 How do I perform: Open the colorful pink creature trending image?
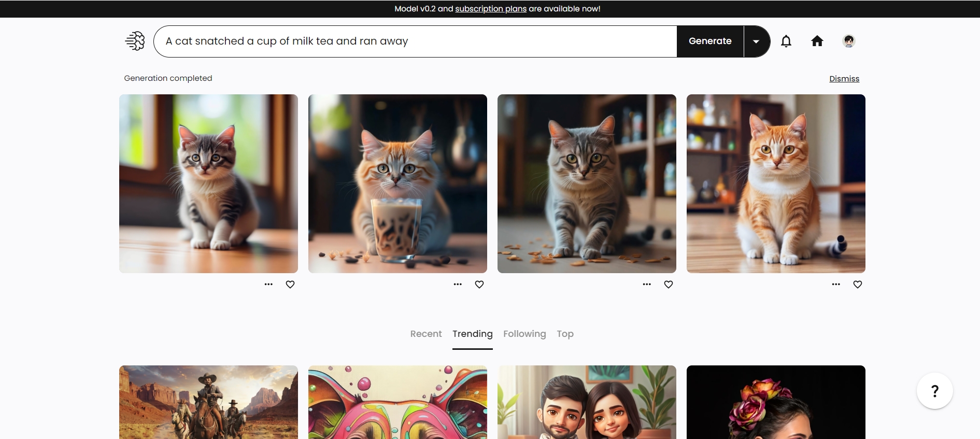(x=397, y=402)
